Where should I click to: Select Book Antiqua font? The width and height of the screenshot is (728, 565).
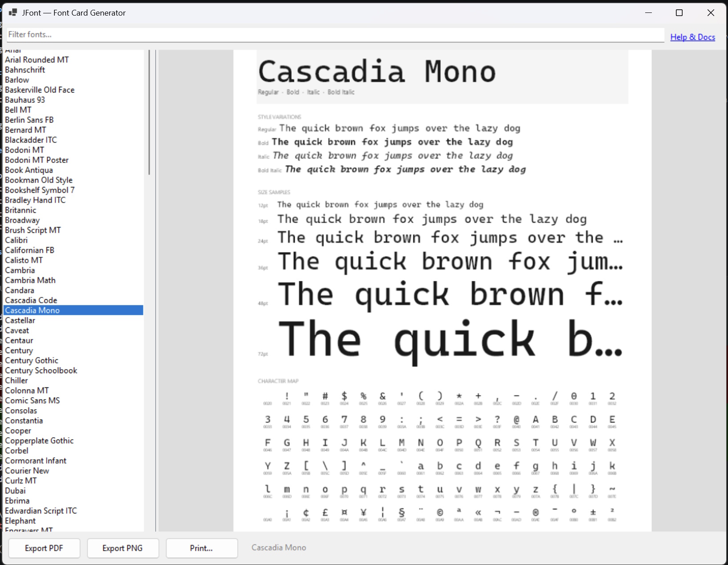tap(73, 170)
